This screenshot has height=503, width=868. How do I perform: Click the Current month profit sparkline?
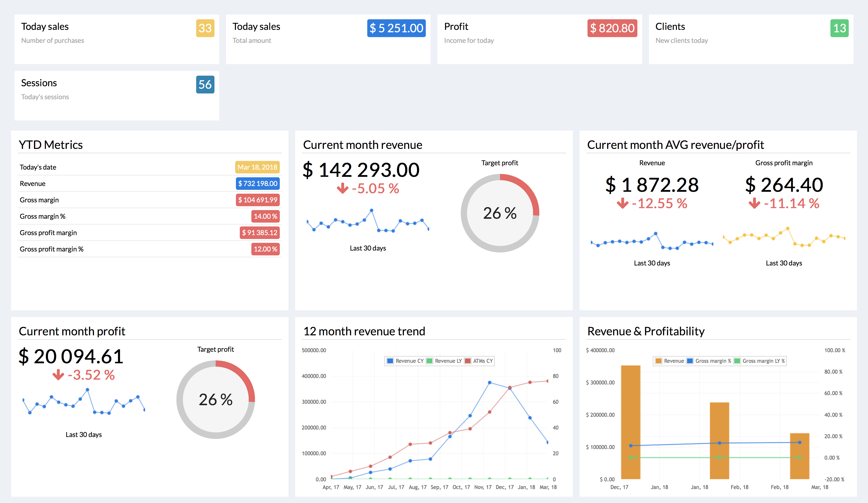(x=84, y=401)
